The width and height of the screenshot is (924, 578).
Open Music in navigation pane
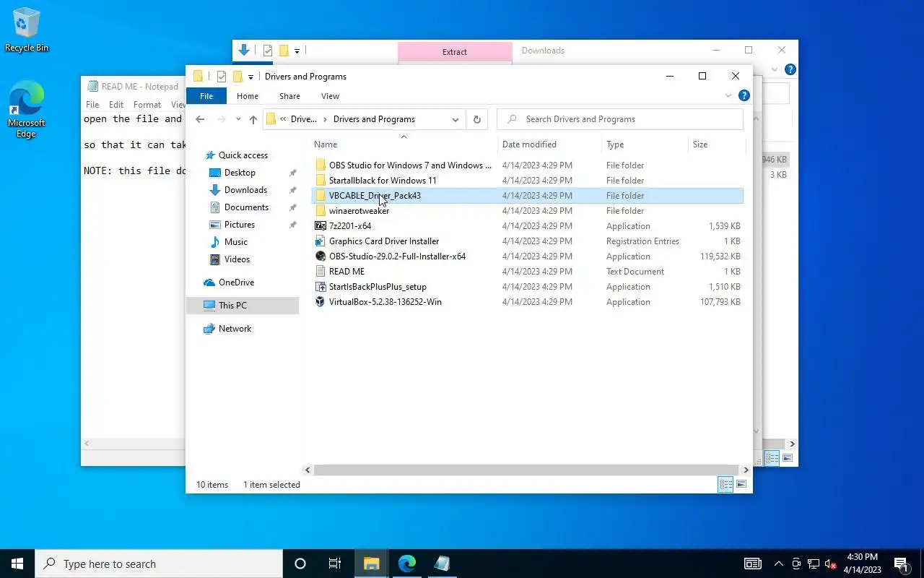click(x=236, y=242)
